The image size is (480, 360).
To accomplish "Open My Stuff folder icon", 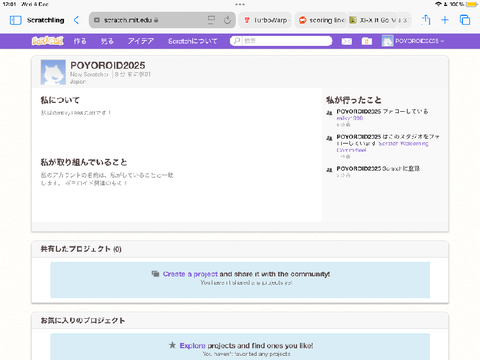I will pos(367,41).
